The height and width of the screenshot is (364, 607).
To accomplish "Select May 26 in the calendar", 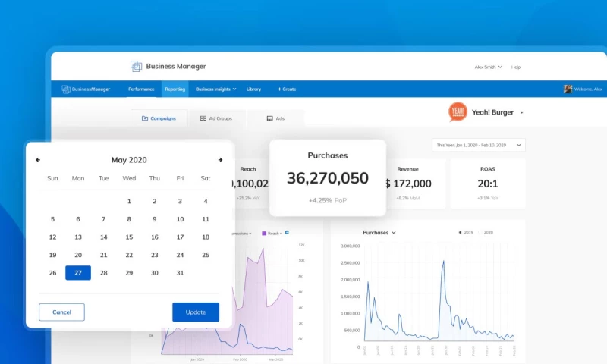I will point(52,273).
